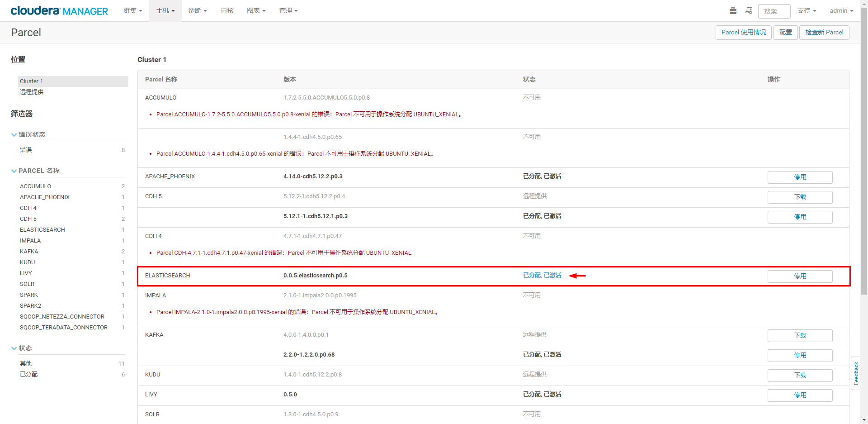Click 下载 for KUDU parcel

click(800, 376)
